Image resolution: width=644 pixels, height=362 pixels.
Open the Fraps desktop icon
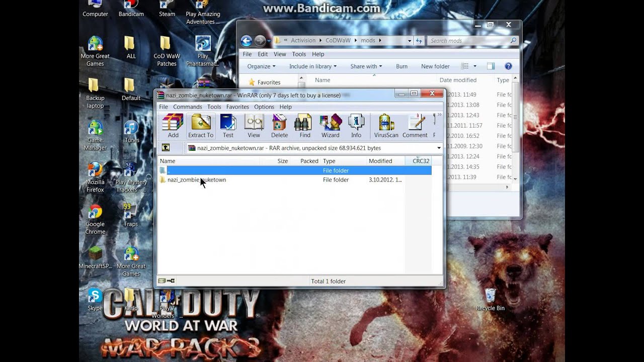click(x=131, y=215)
